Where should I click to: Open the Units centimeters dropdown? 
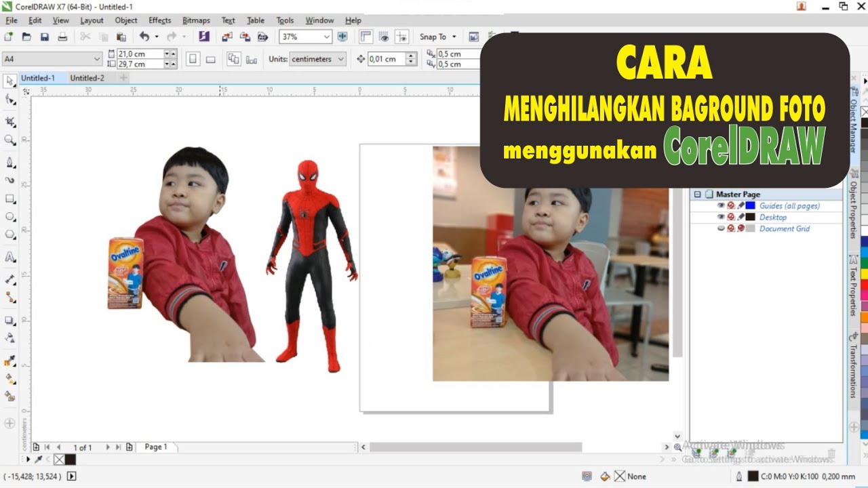340,59
